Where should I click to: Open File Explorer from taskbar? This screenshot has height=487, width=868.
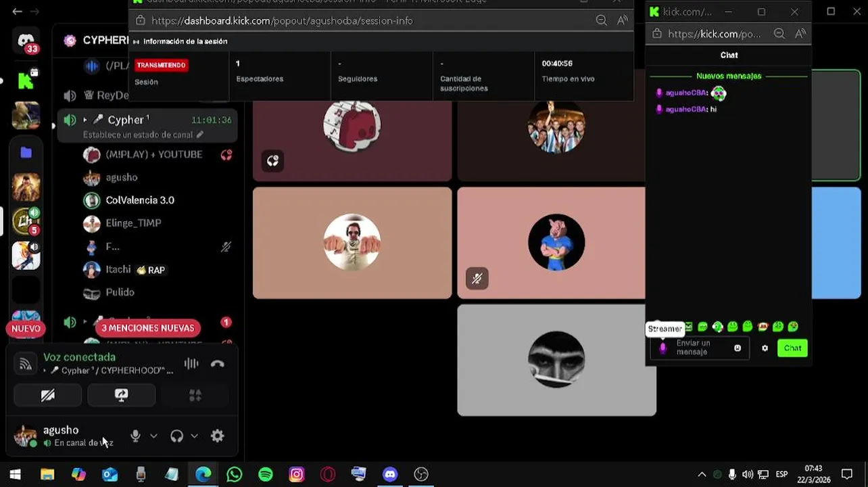pos(47,474)
